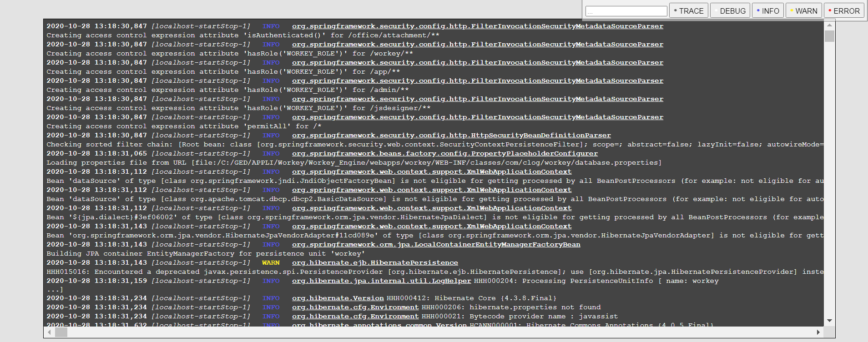The height and width of the screenshot is (342, 868).
Task: Click the vertical scrollbar thumb
Action: point(829,36)
